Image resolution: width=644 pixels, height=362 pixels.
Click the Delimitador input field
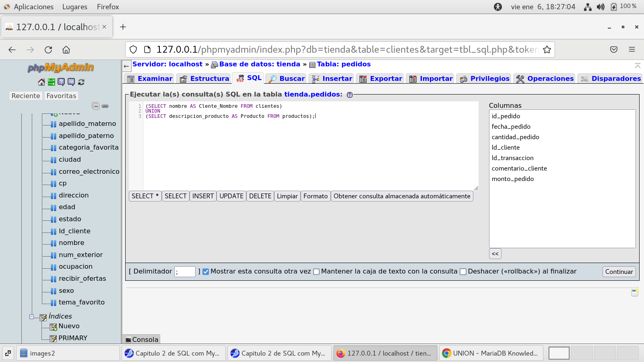[x=185, y=272]
